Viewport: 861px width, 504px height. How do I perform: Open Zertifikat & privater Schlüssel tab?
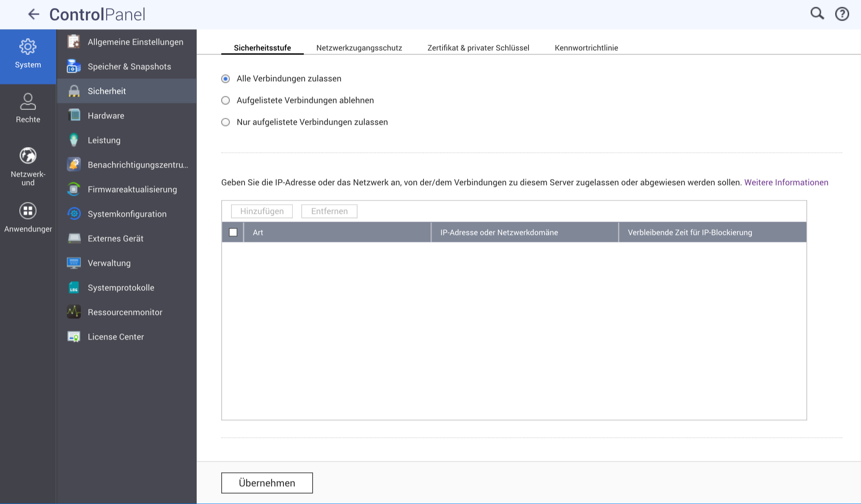pyautogui.click(x=478, y=48)
